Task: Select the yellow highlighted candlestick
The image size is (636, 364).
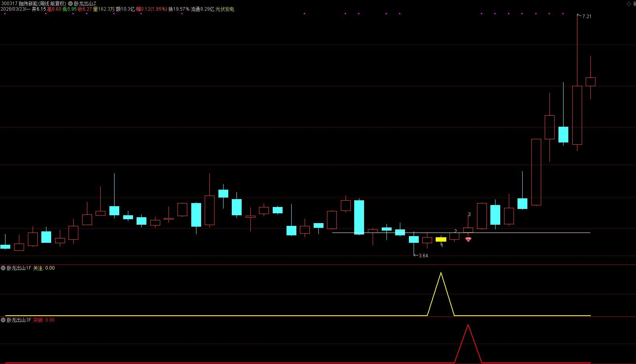Action: pyautogui.click(x=441, y=239)
